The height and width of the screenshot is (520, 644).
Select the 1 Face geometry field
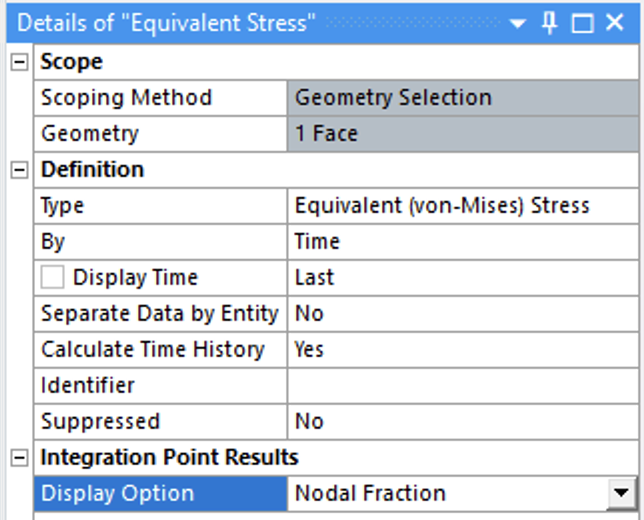[x=464, y=134]
